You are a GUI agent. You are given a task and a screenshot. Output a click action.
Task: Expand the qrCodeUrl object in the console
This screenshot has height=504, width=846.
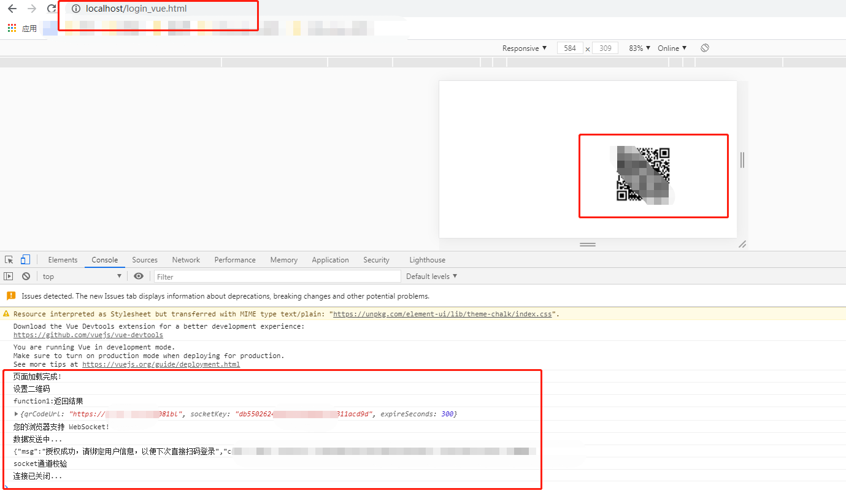17,414
